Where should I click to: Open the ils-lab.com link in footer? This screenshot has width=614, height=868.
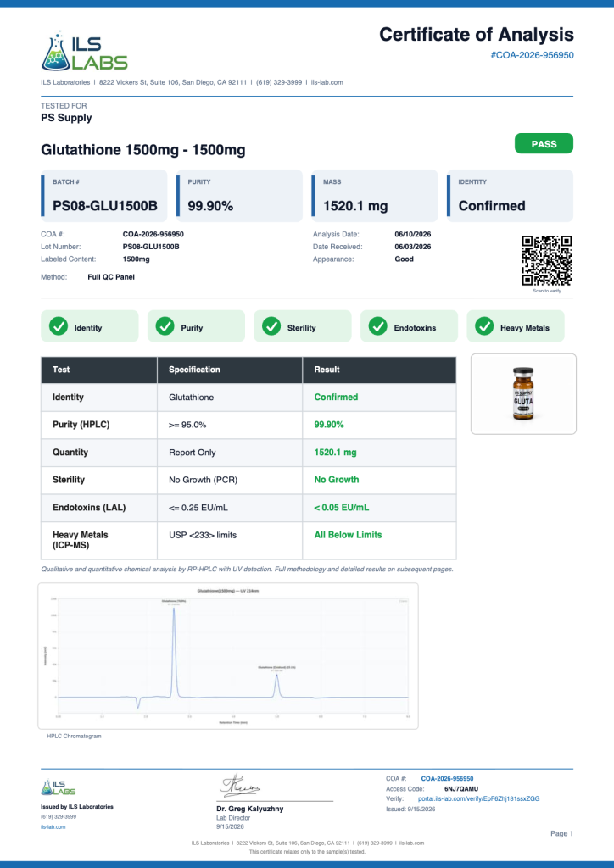point(53,827)
